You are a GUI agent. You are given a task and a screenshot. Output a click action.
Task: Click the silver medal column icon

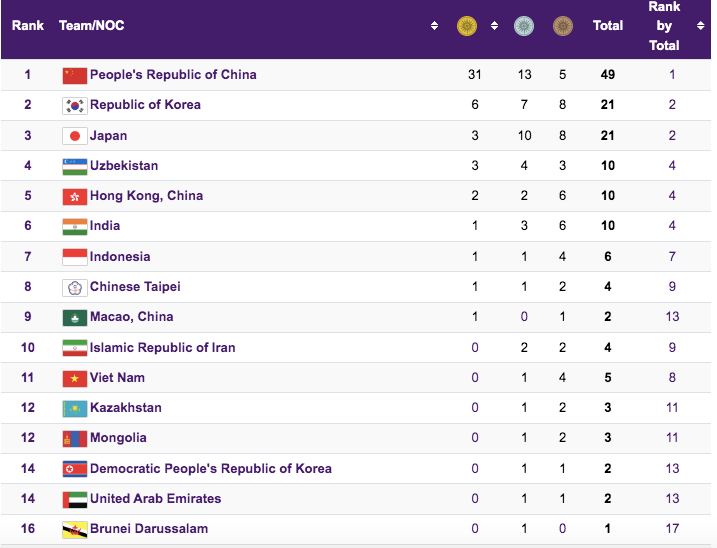pyautogui.click(x=523, y=26)
